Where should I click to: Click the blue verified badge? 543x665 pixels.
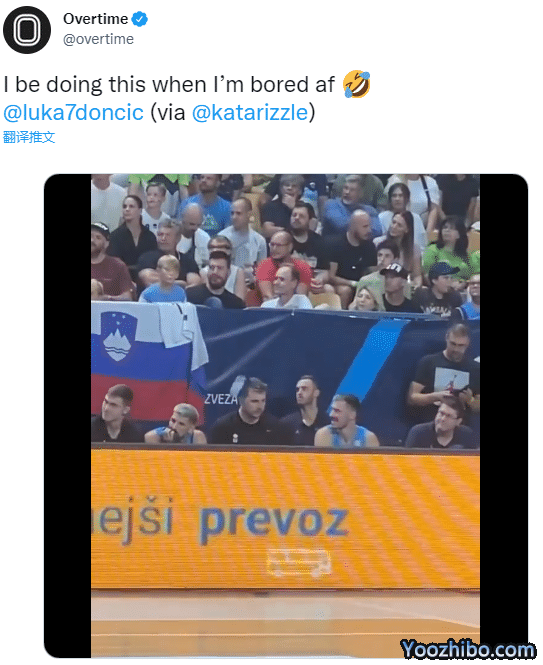click(140, 19)
